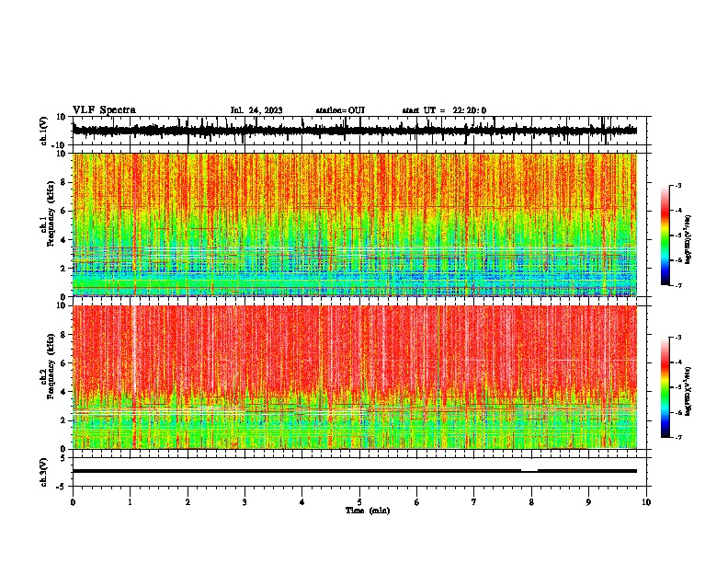
Task: Click time axis tick label 1
Action: pos(130,502)
